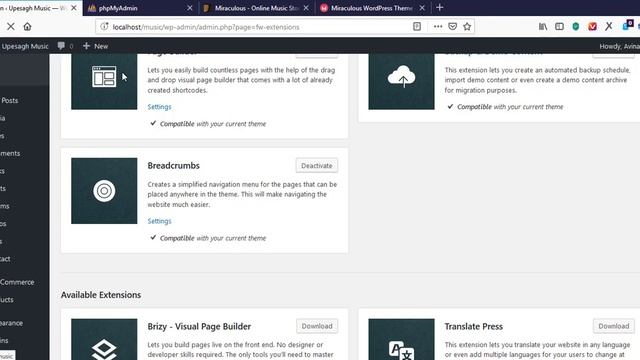Screen dimensions: 640x360
Task: Show sidebars icon in toolbar
Action: pos(559,27)
